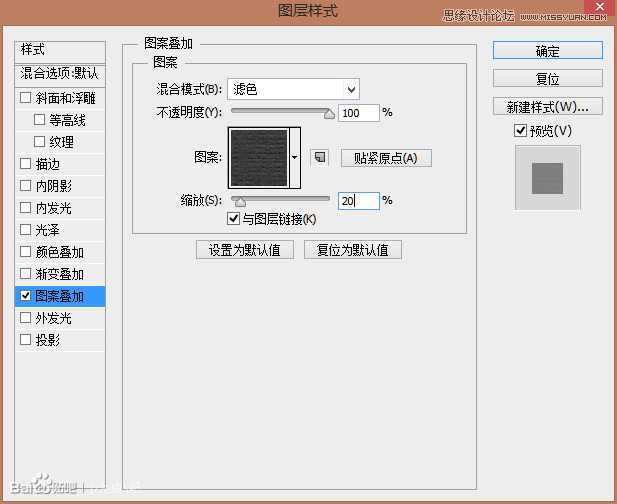The width and height of the screenshot is (617, 504).
Task: Select 混合选项:默认 entry
Action: pos(60,74)
